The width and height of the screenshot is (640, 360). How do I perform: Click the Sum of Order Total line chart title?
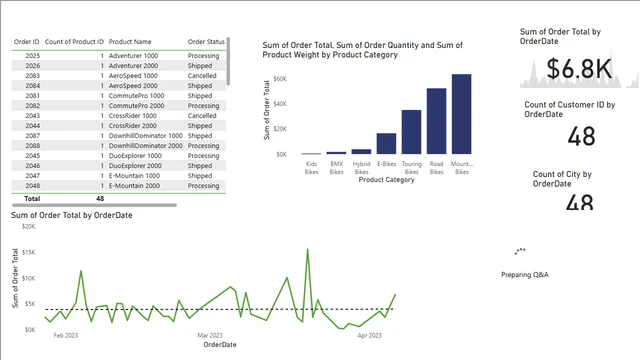click(72, 215)
